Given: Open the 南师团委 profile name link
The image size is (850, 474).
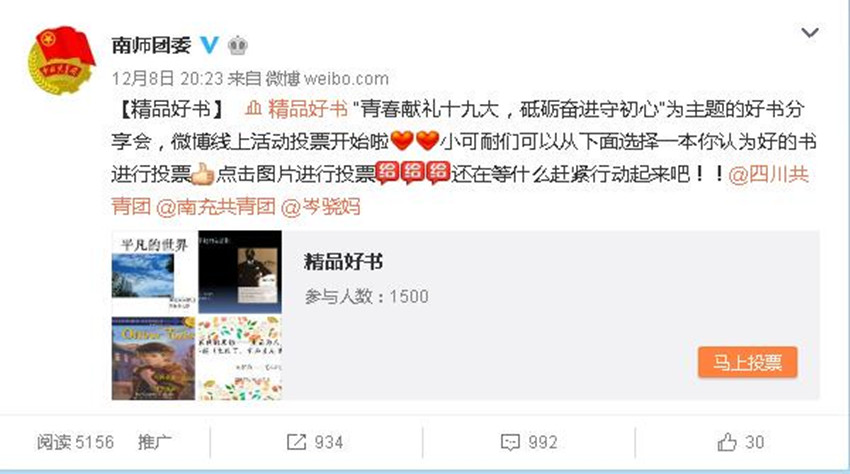Looking at the screenshot, I should point(151,45).
